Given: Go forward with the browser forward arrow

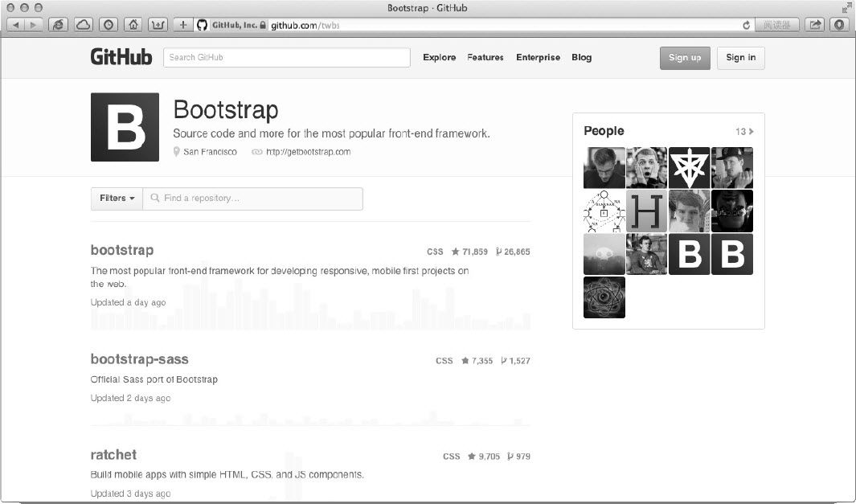Looking at the screenshot, I should tap(33, 25).
